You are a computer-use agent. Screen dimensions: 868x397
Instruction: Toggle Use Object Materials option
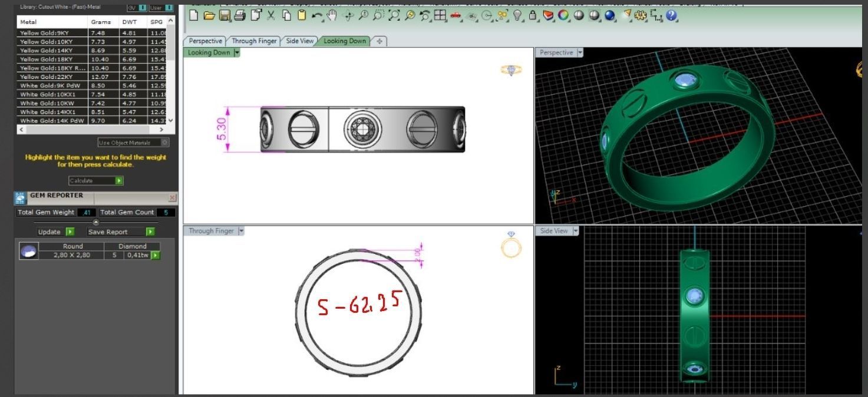point(133,143)
